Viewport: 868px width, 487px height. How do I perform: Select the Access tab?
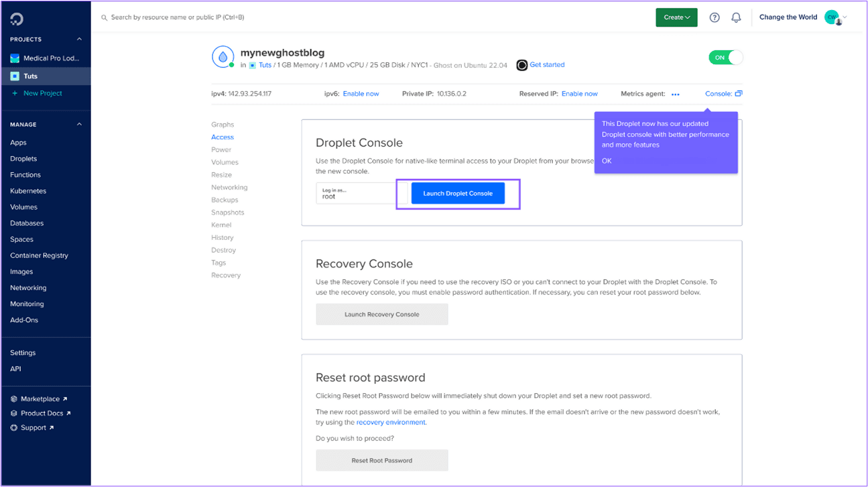pos(223,137)
